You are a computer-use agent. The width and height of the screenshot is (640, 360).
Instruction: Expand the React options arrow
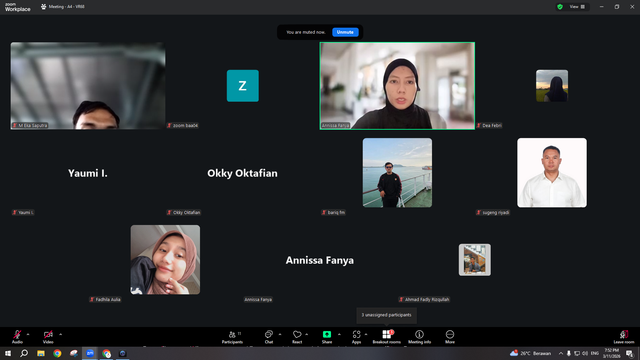click(307, 334)
